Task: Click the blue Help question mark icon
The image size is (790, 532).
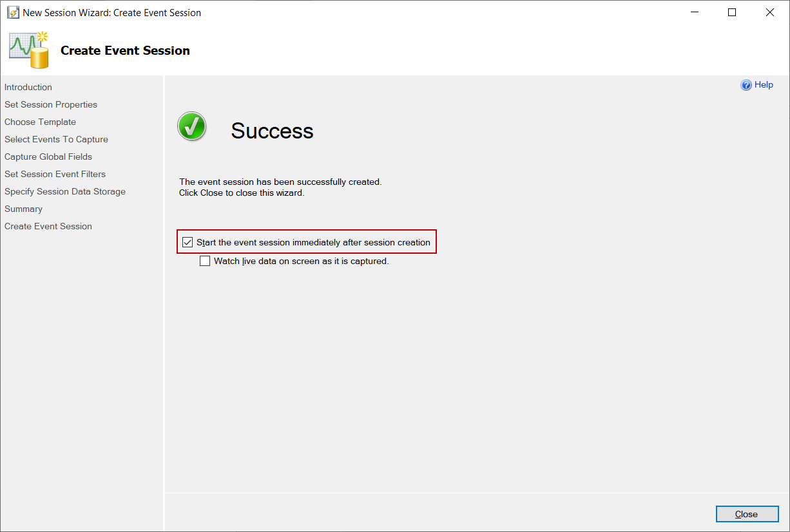Action: [746, 85]
